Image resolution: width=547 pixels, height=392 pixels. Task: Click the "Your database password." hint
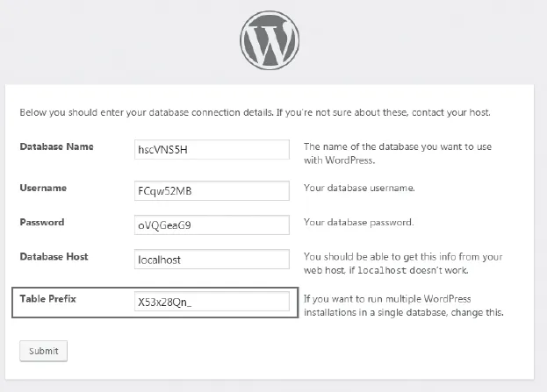click(358, 223)
